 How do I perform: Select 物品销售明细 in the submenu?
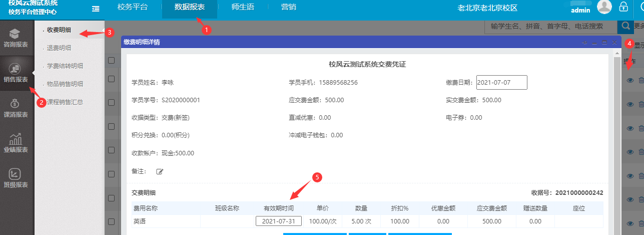coord(65,84)
